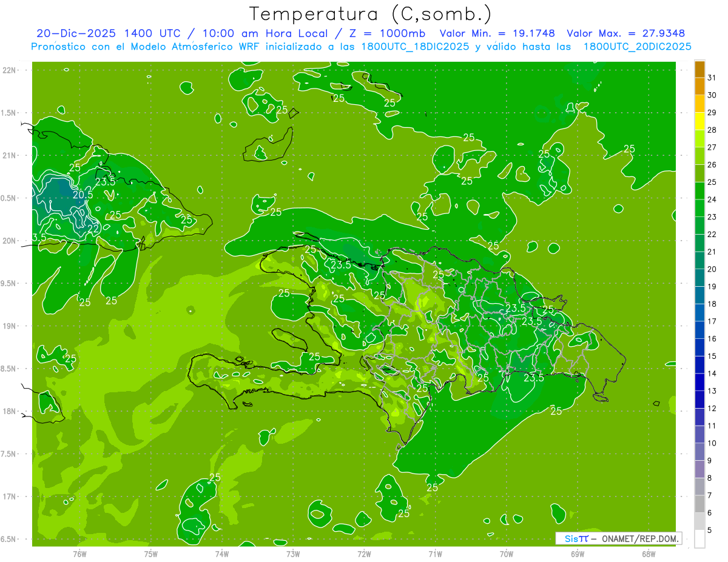Click the "75W" longitude axis label
This screenshot has height=562, width=728.
(151, 554)
